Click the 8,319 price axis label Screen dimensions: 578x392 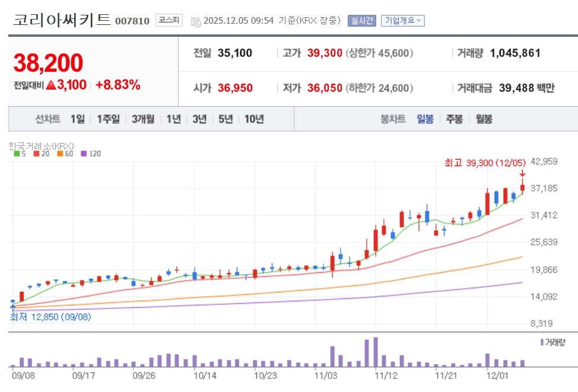pos(542,323)
